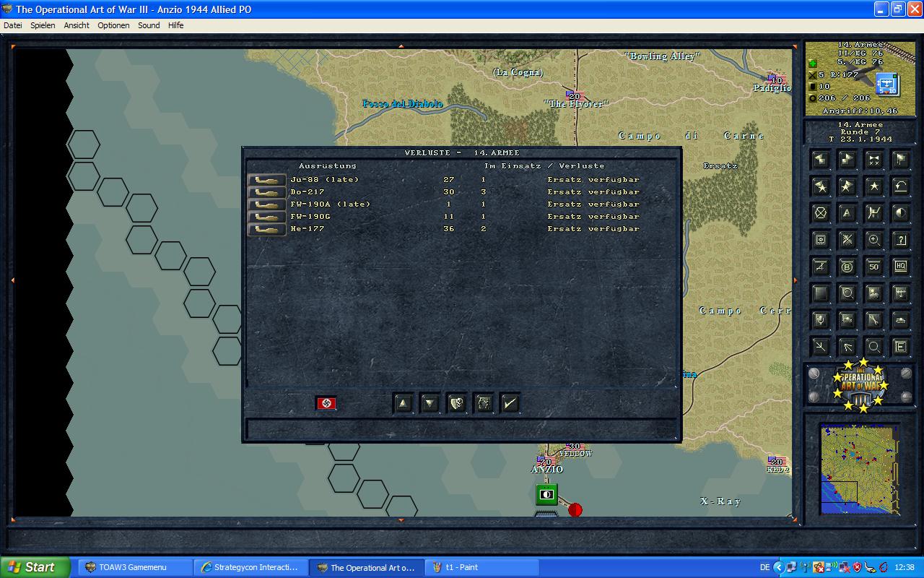Open the Ansicht menu
Screen dimensions: 924x578
77,25
